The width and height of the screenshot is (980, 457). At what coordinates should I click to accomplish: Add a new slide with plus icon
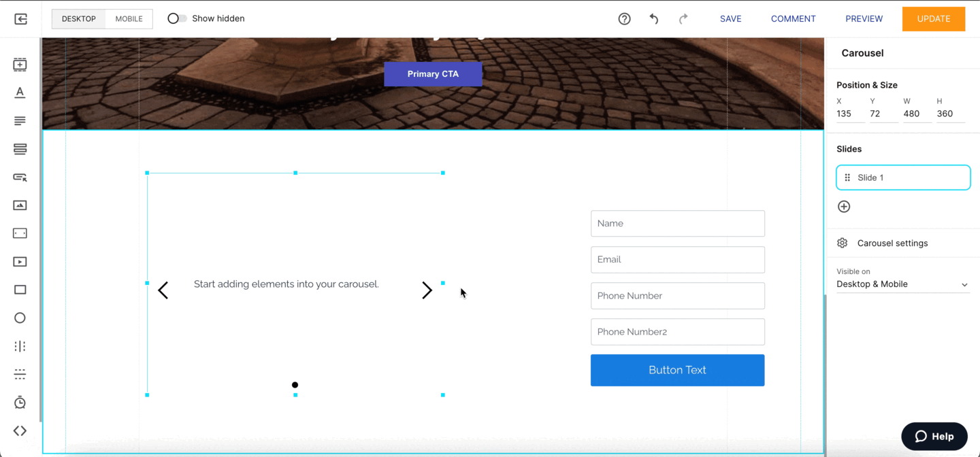click(844, 207)
